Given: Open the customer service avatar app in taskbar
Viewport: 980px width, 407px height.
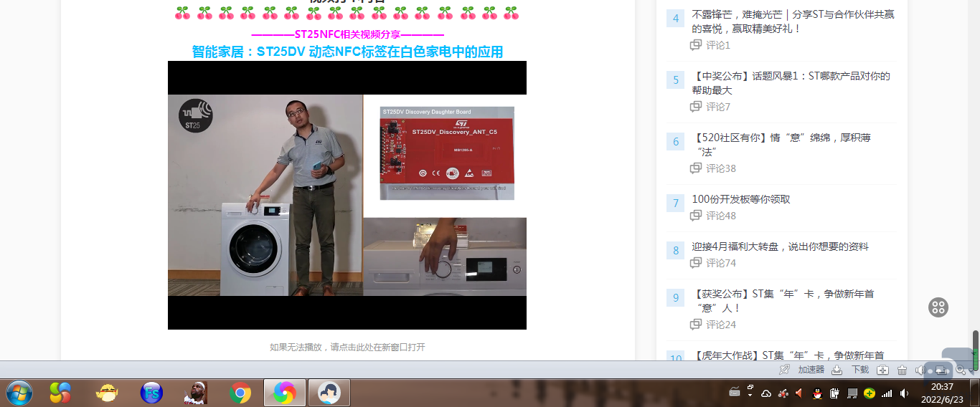Looking at the screenshot, I should (x=329, y=393).
